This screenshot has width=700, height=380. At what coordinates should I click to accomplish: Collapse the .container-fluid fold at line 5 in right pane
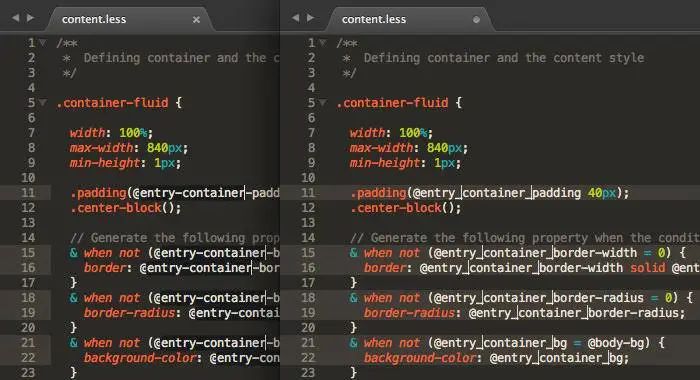click(x=323, y=103)
